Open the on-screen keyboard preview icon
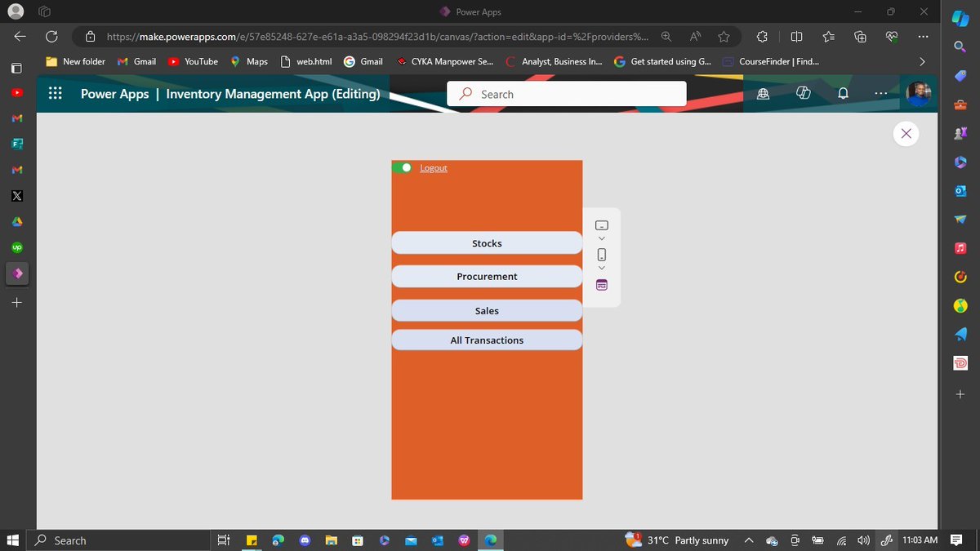The height and width of the screenshot is (551, 980). [602, 284]
